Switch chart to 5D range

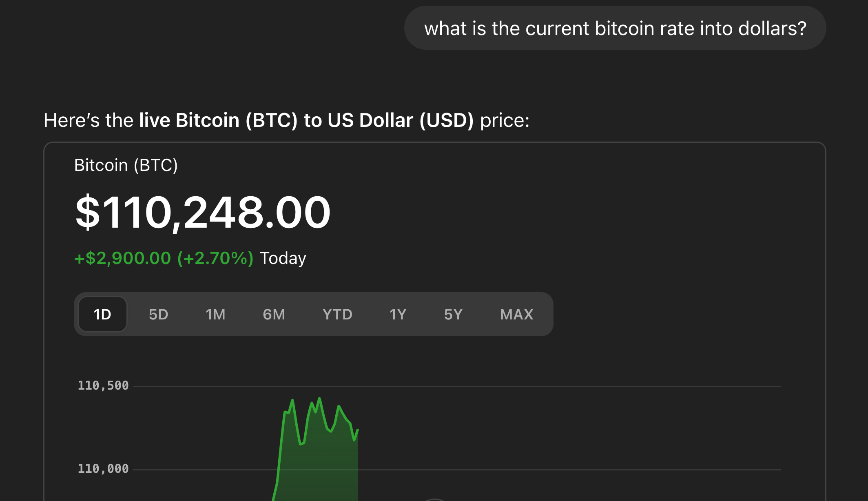pyautogui.click(x=159, y=314)
